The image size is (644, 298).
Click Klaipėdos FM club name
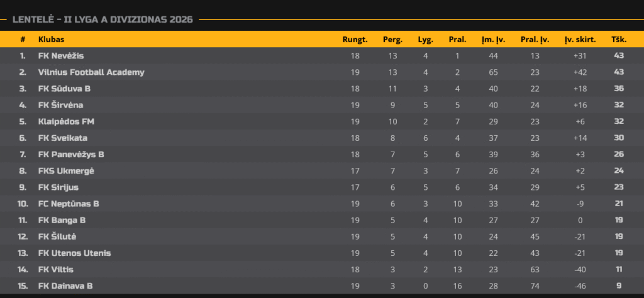coord(66,121)
